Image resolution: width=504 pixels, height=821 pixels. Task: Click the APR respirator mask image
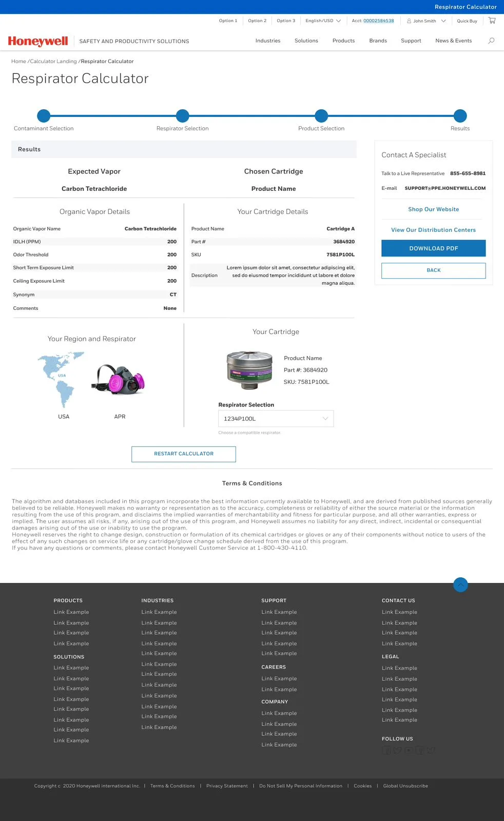119,379
